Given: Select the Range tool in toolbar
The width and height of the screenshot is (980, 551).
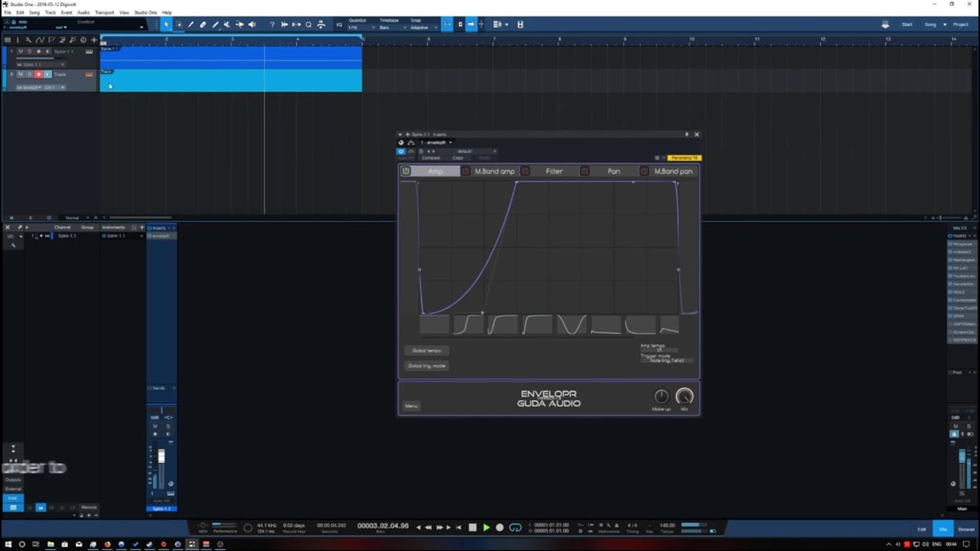Looking at the screenshot, I should click(178, 24).
